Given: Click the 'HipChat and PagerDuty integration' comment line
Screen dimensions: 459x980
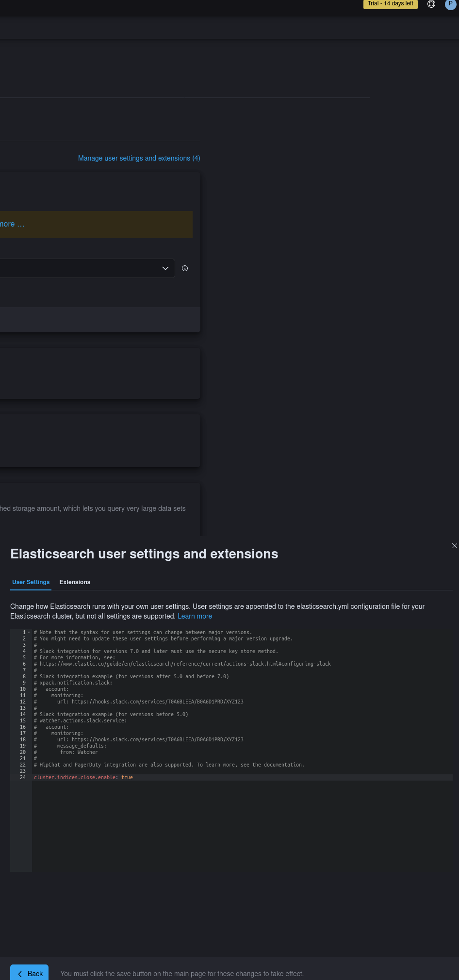Looking at the screenshot, I should (x=169, y=765).
